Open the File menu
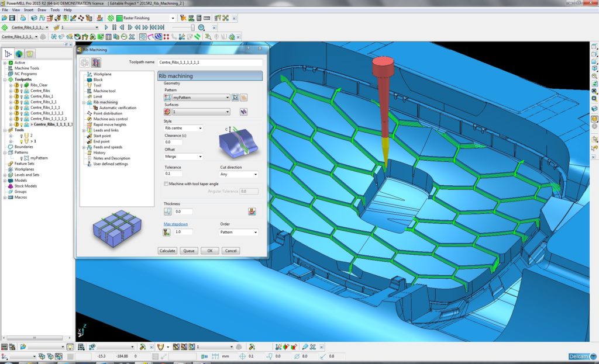Screen dimensions: 599x364 (5, 10)
